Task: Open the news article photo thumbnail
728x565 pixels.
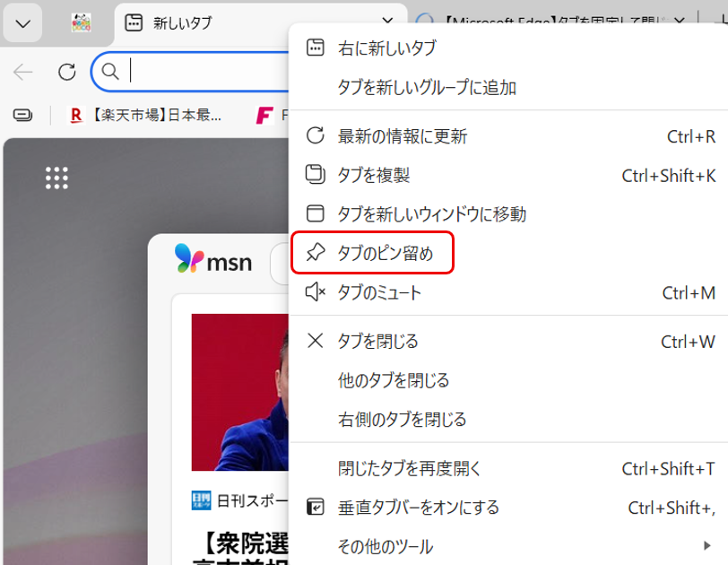Action: [x=240, y=392]
